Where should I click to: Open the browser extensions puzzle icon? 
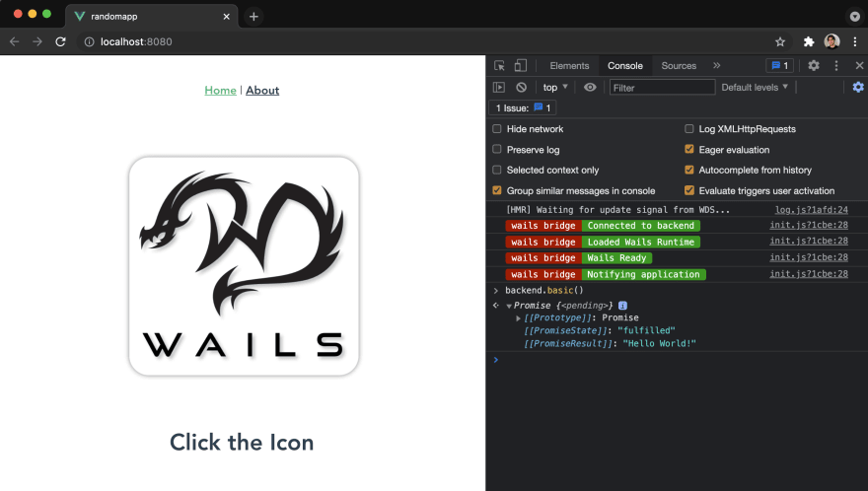[x=809, y=41]
